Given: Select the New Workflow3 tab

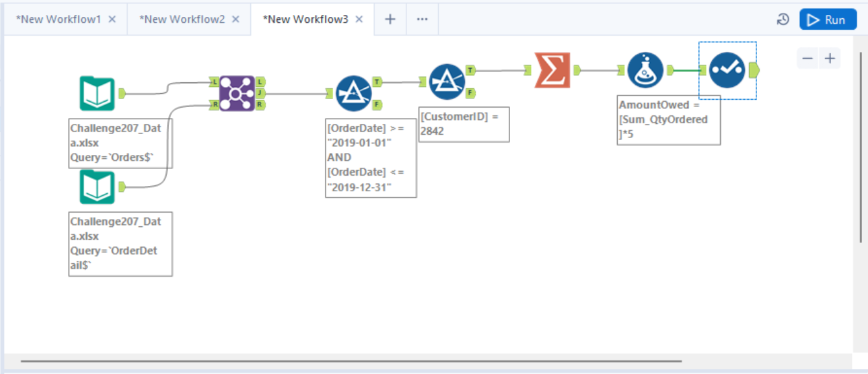Looking at the screenshot, I should point(305,19).
